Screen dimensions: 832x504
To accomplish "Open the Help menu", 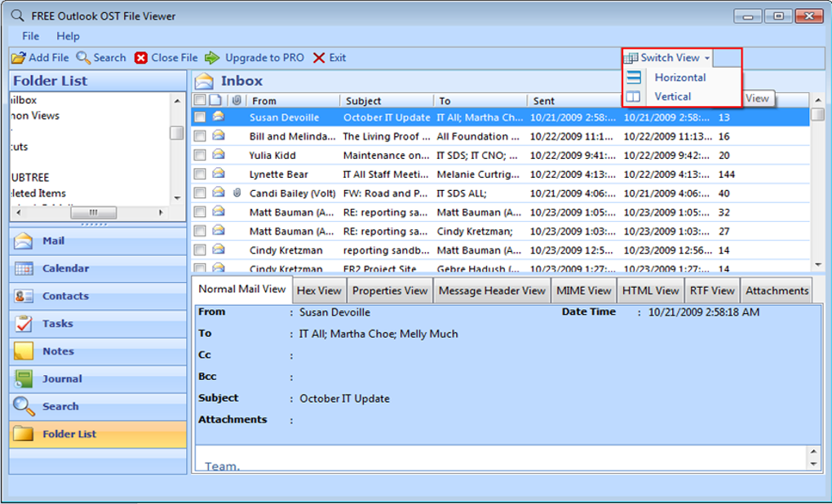I will click(x=68, y=36).
